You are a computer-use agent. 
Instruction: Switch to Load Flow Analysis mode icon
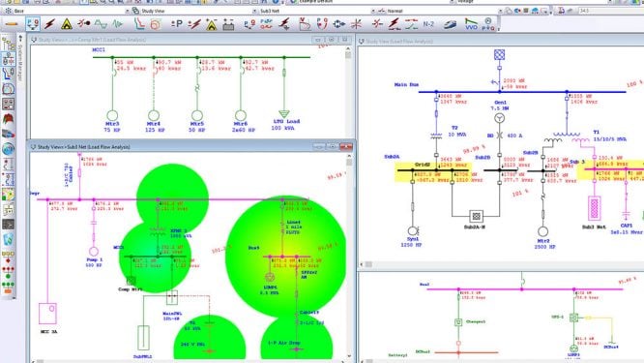tap(33, 24)
